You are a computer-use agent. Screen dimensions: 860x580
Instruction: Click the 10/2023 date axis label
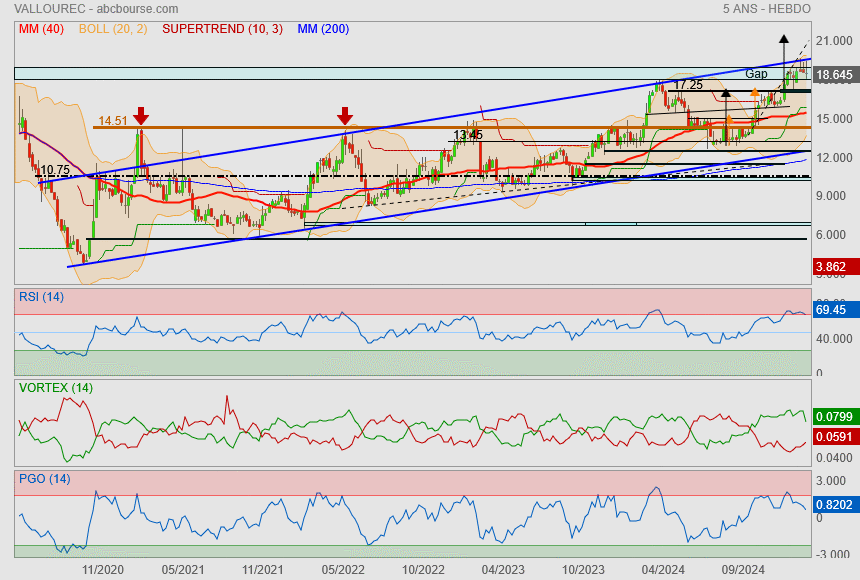(x=583, y=570)
